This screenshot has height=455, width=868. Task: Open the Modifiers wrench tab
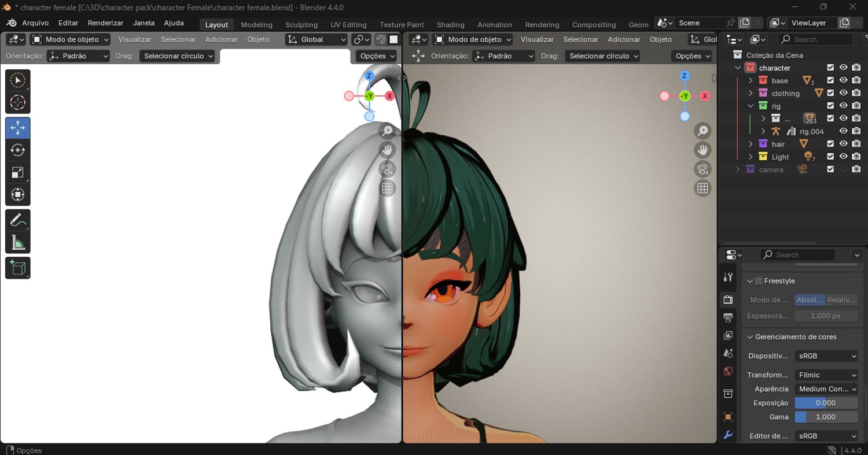coord(728,435)
